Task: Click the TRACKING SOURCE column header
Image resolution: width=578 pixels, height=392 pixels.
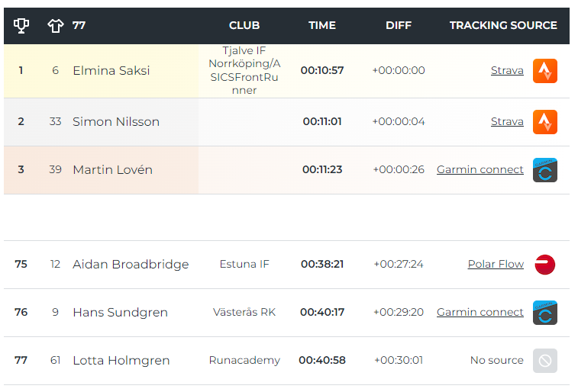Action: pos(503,25)
